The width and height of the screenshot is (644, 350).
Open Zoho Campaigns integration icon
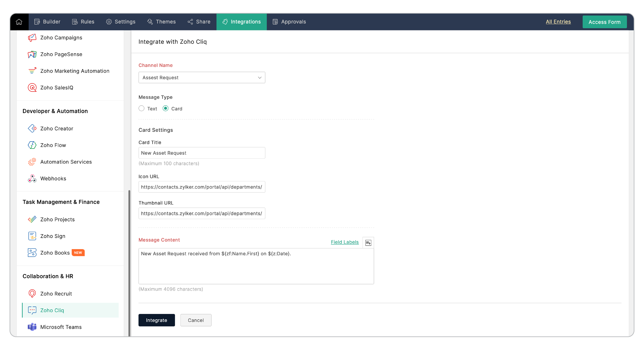[x=32, y=37]
